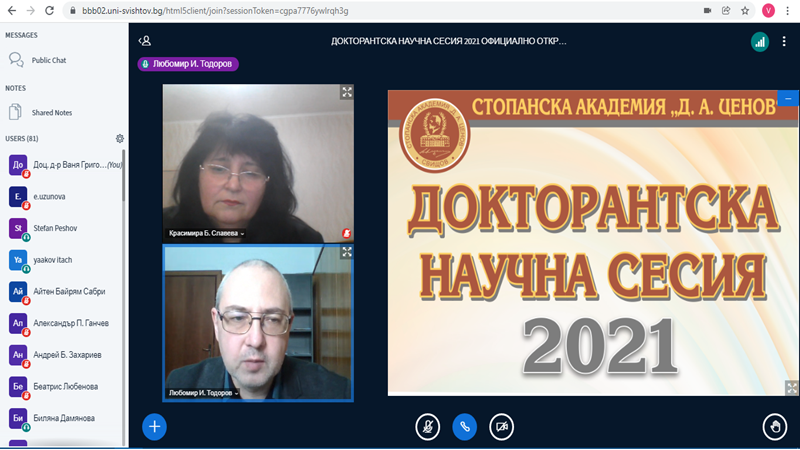Screen dimensions: 800x450
Task: Select user Андрей Б. Захариев
Action: tap(64, 355)
